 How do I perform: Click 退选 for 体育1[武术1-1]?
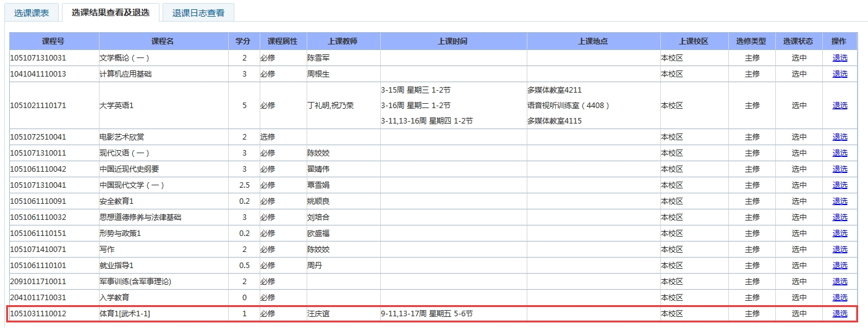pyautogui.click(x=840, y=314)
